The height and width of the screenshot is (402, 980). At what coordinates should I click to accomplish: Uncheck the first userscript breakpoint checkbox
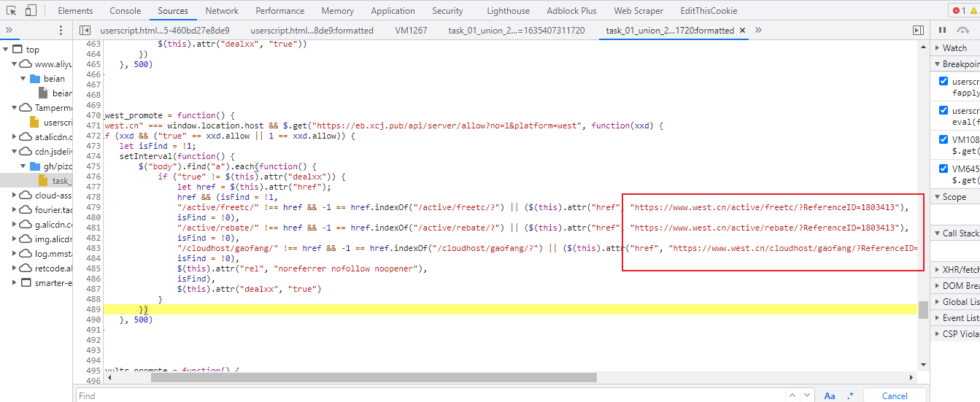(x=943, y=82)
